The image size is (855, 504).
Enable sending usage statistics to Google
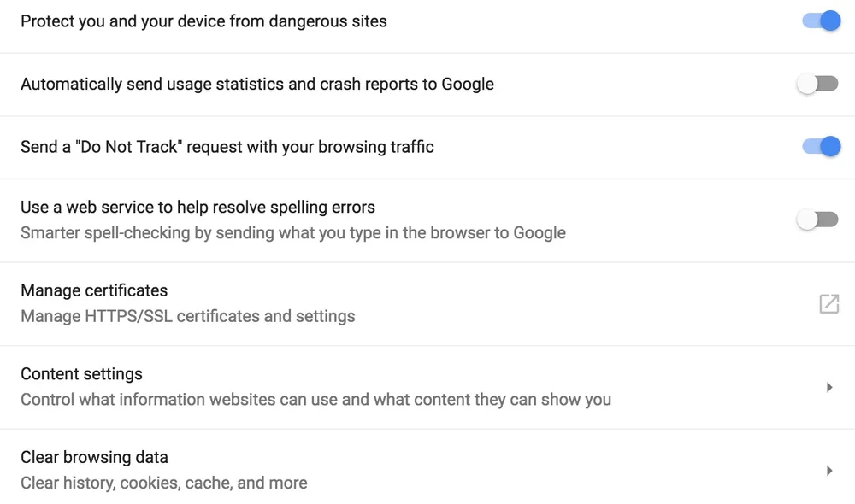tap(818, 84)
